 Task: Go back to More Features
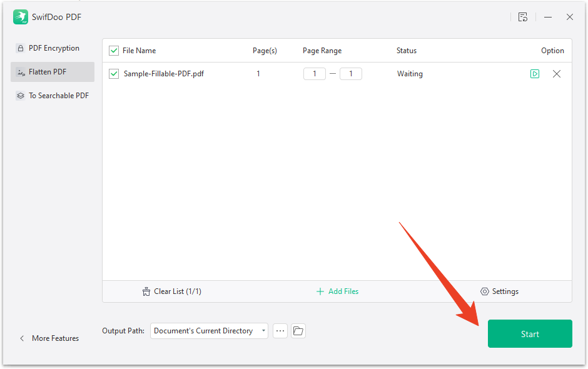coord(49,338)
